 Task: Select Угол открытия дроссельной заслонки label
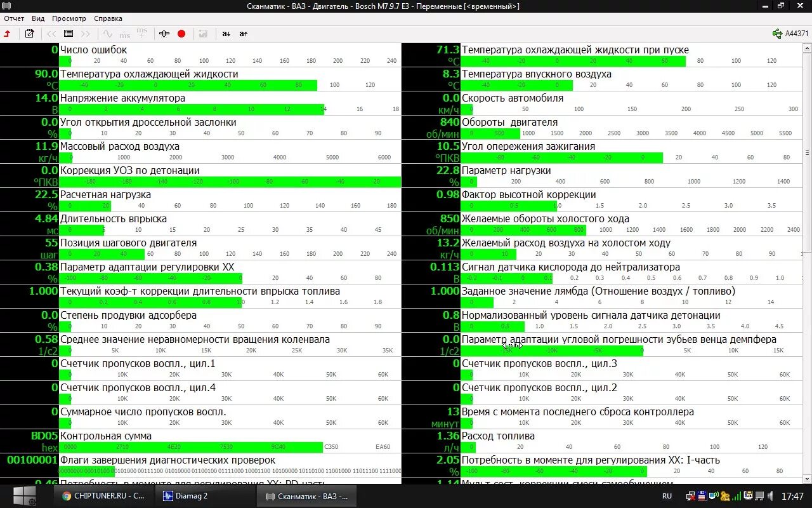tap(148, 122)
